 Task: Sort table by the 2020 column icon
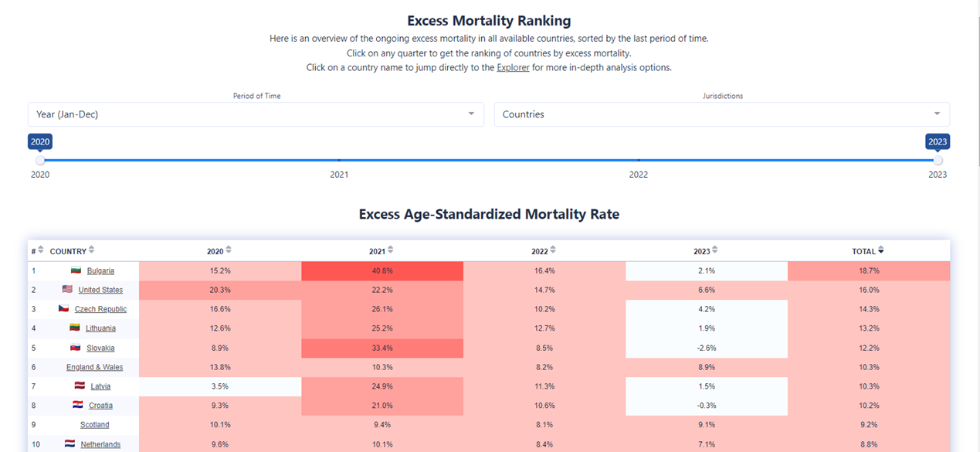pyautogui.click(x=229, y=250)
